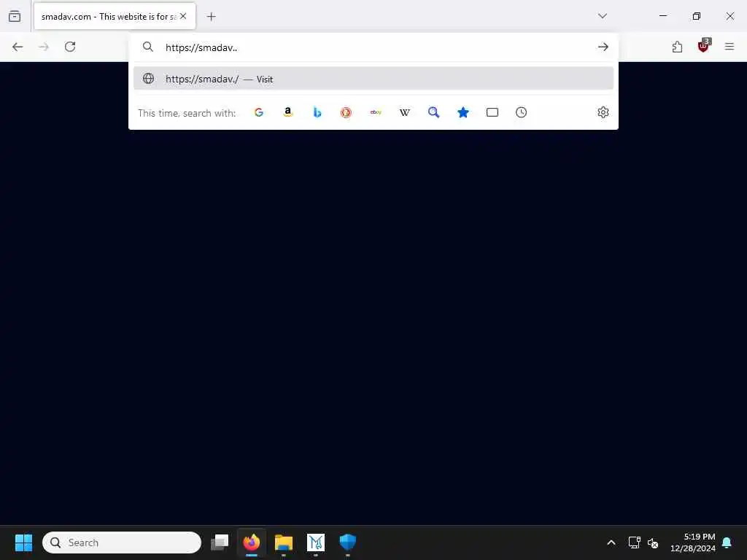Open the Malwarebytes taskbar icon
This screenshot has height=560, width=747.
(315, 542)
